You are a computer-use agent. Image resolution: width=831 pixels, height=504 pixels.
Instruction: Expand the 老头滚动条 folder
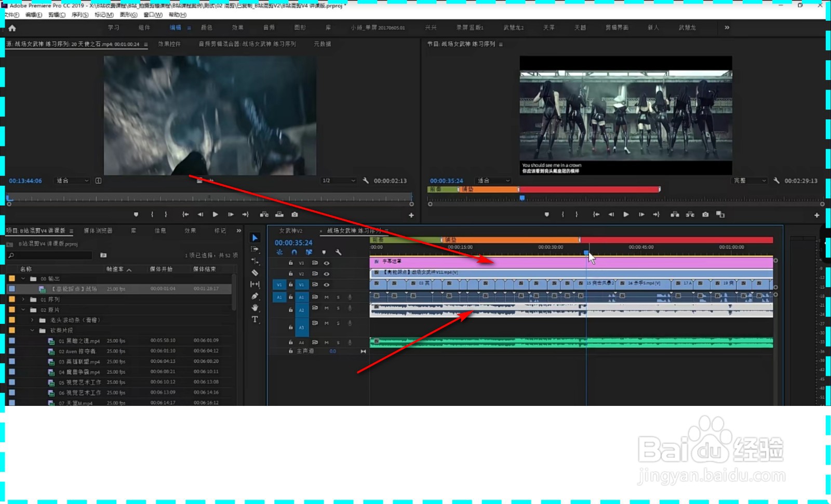point(33,320)
